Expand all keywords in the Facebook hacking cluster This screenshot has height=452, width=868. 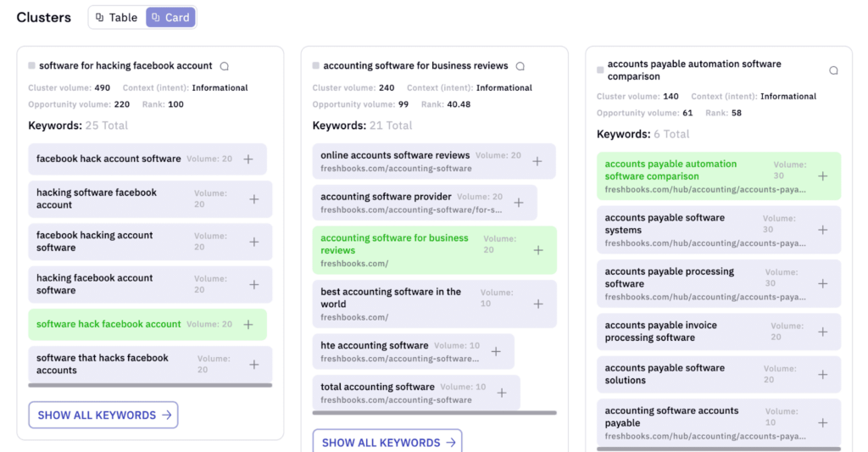(x=103, y=415)
